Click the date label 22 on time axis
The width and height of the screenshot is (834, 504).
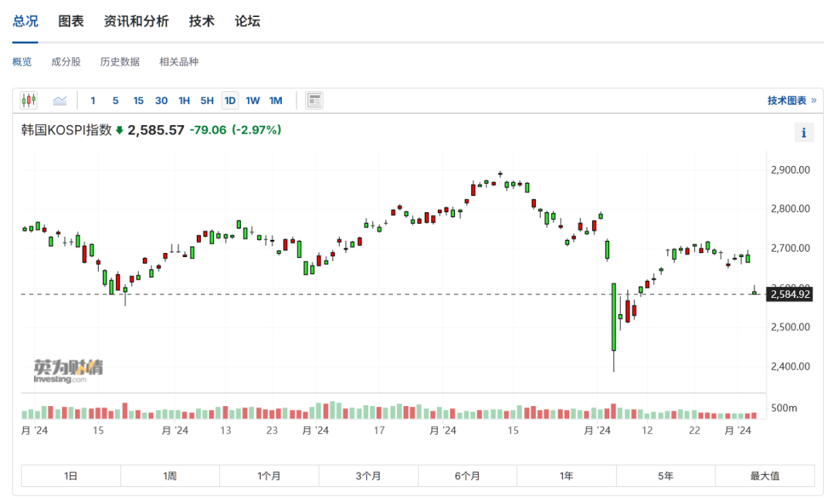[x=694, y=431]
